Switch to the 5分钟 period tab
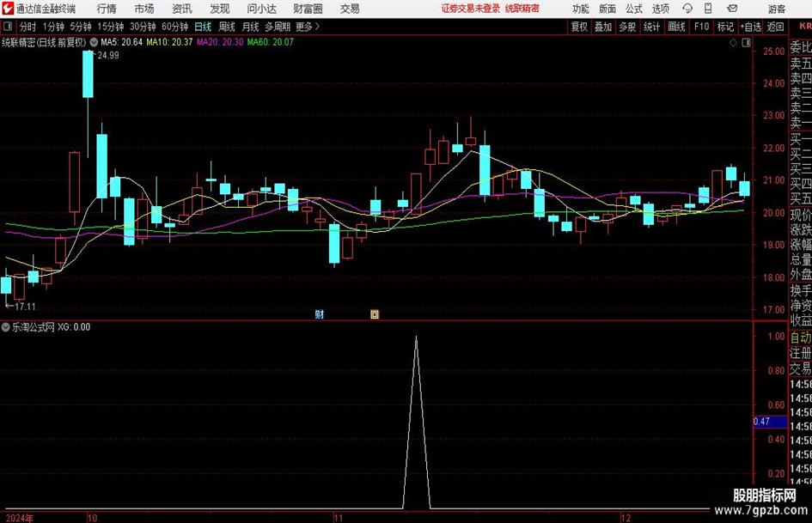 click(81, 27)
